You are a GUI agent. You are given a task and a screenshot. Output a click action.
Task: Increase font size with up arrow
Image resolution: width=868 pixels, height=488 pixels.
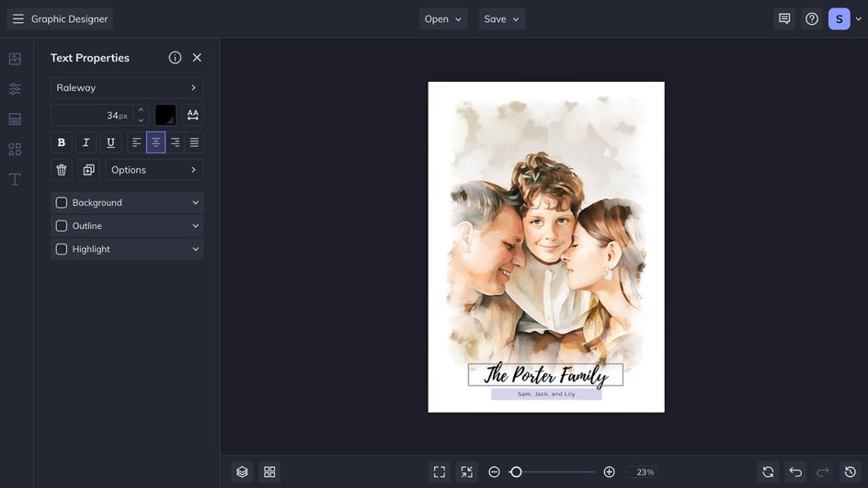141,110
